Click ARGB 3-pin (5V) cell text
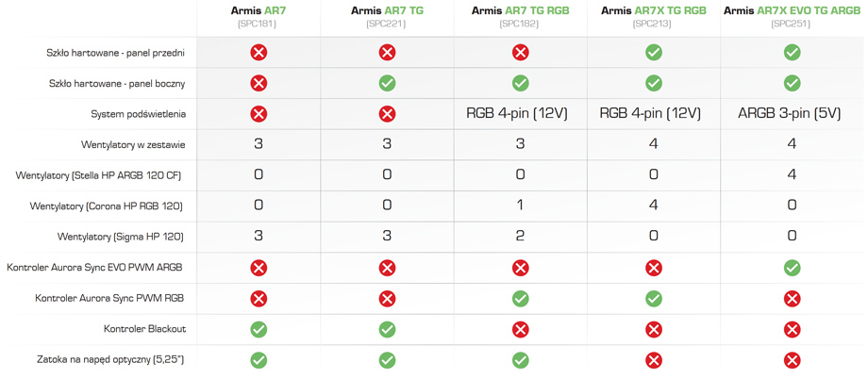Image resolution: width=868 pixels, height=379 pixels. 790,114
